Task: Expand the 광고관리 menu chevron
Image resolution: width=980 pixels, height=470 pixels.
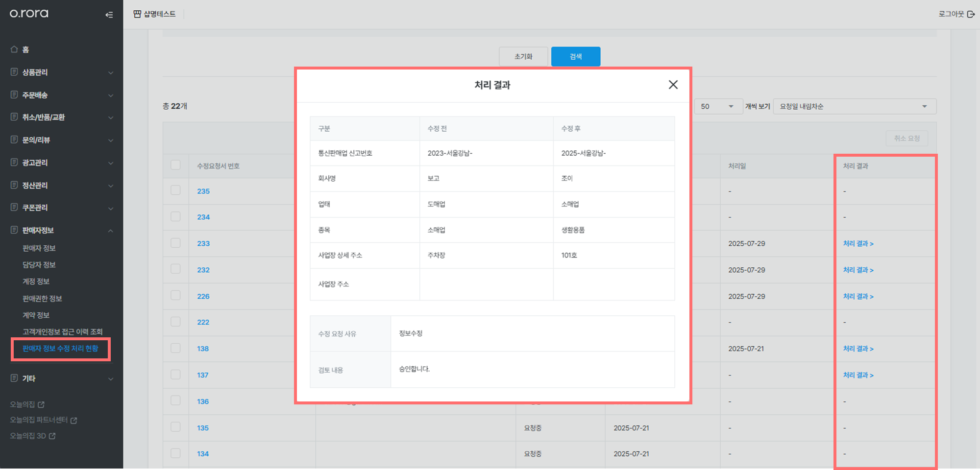Action: [x=111, y=163]
